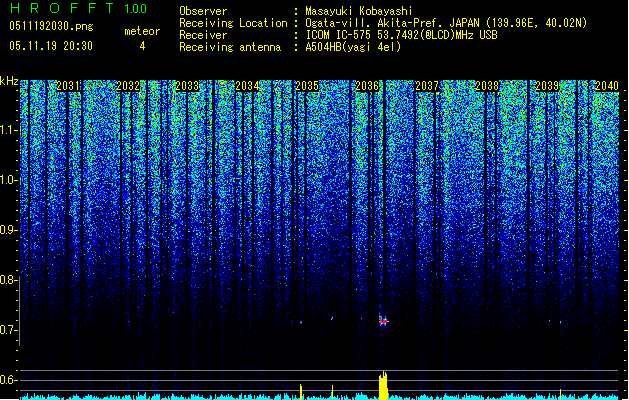Click time marker 2033
The image size is (629, 400).
click(187, 86)
